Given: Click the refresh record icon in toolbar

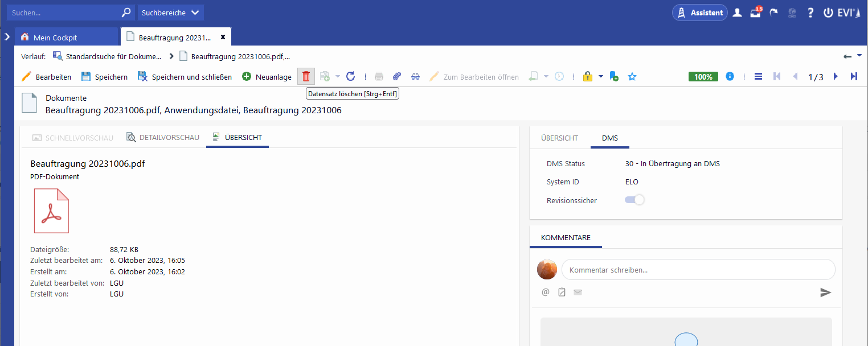Looking at the screenshot, I should [x=351, y=76].
